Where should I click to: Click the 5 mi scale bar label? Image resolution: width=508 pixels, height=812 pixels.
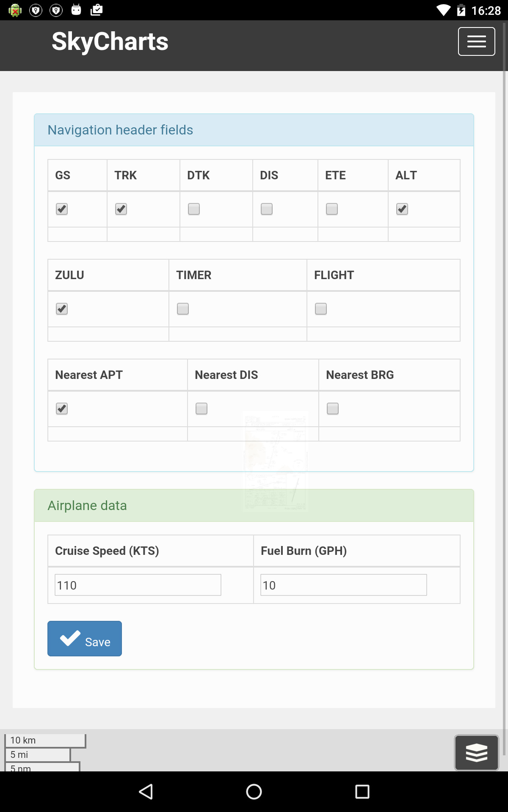(19, 754)
